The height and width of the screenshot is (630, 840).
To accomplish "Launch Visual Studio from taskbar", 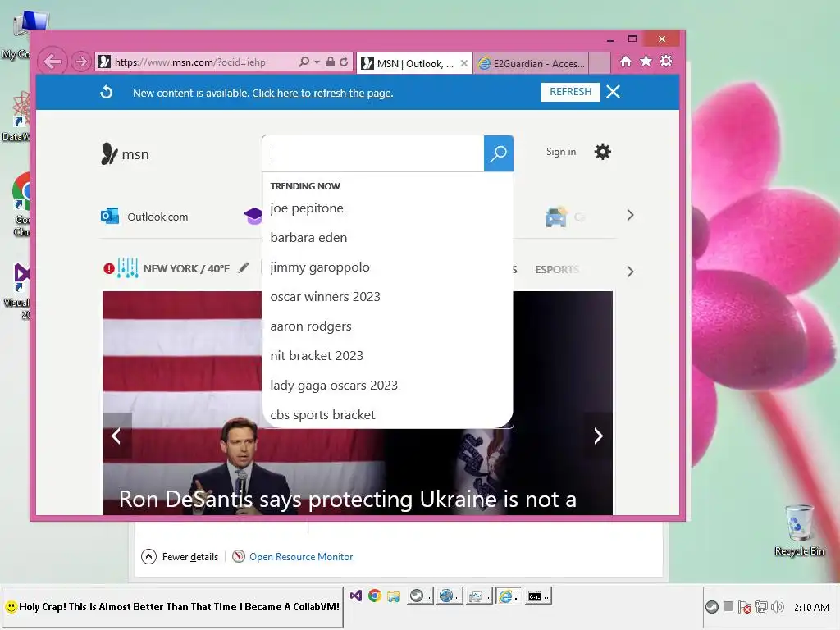I will tap(356, 596).
